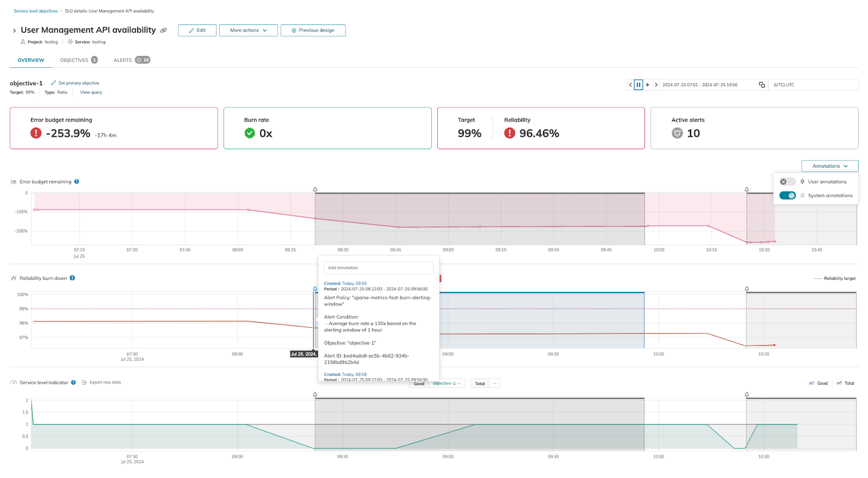Click the second alert bell marker on Error budget chart
The width and height of the screenshot is (868, 478).
746,189
